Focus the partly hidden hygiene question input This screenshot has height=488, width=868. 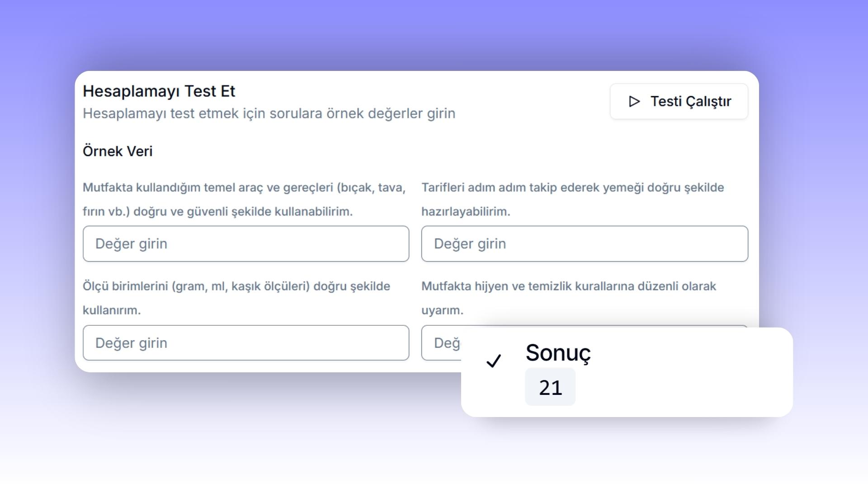(441, 343)
